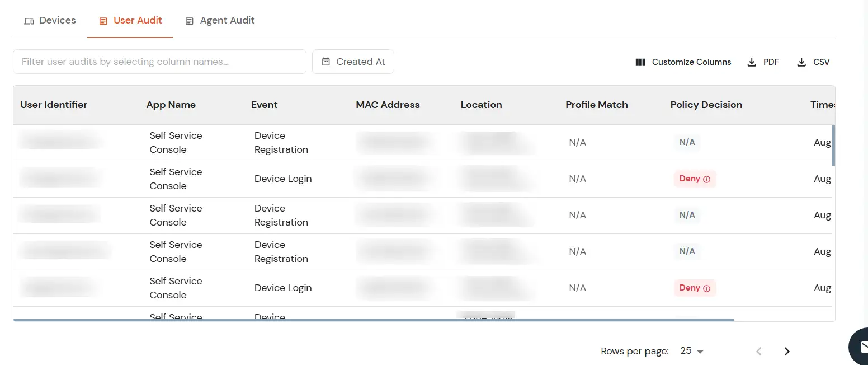The image size is (868, 365).
Task: Click the Deny badge in fifth row
Action: click(695, 288)
